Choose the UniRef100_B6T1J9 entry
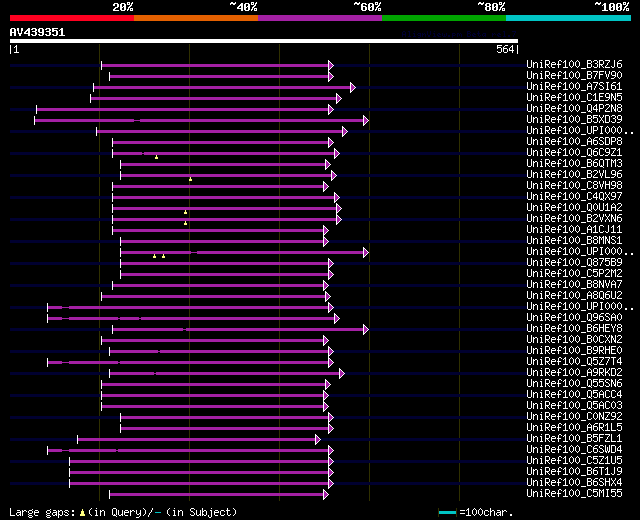 pos(574,472)
